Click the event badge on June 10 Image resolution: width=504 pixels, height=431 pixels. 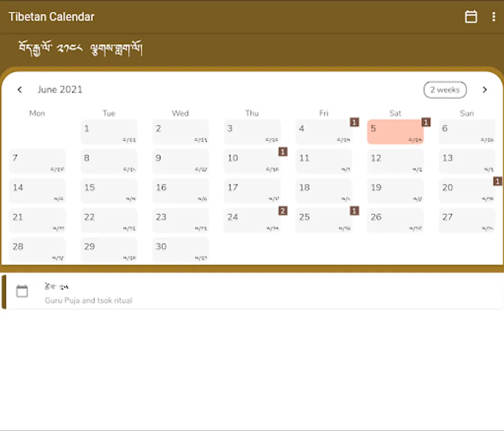click(283, 152)
